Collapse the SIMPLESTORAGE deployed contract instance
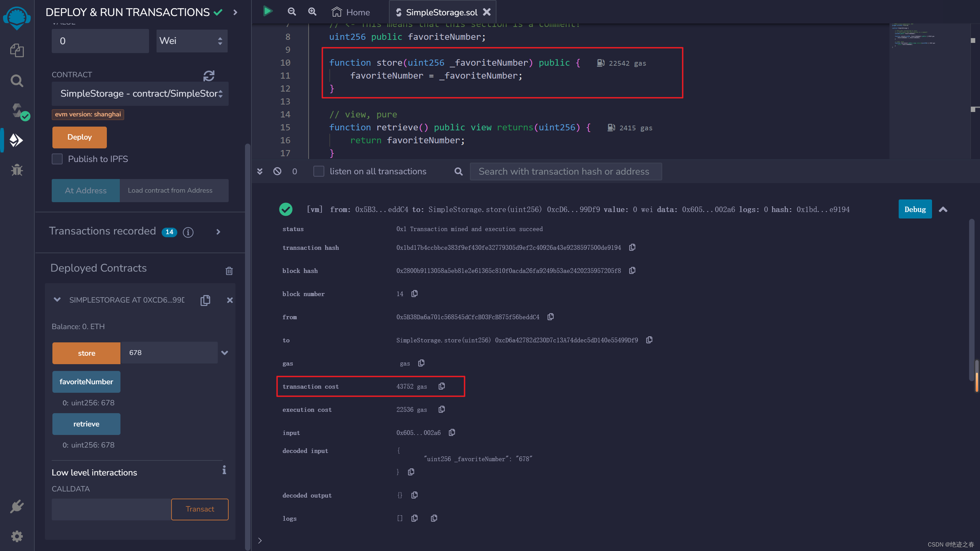This screenshot has height=551, width=980. pyautogui.click(x=57, y=299)
